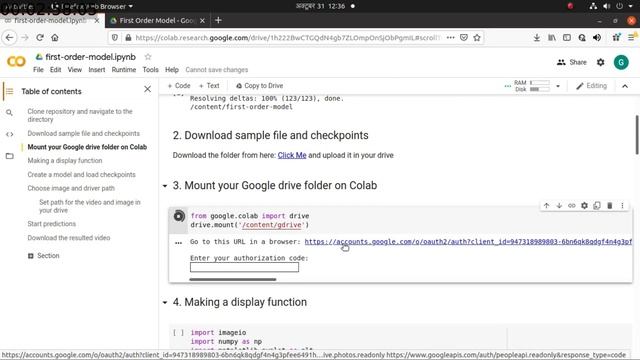
Task: Move cell up arrow icon
Action: point(546,205)
